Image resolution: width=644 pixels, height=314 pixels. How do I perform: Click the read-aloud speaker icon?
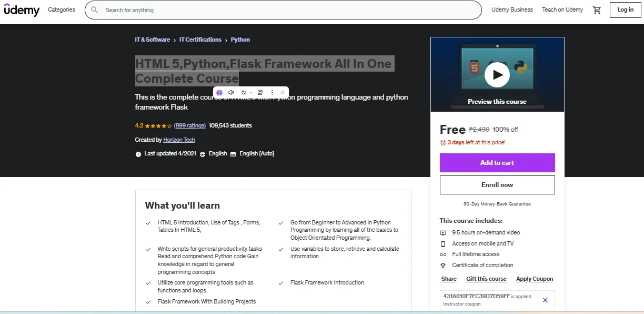pyautogui.click(x=231, y=92)
